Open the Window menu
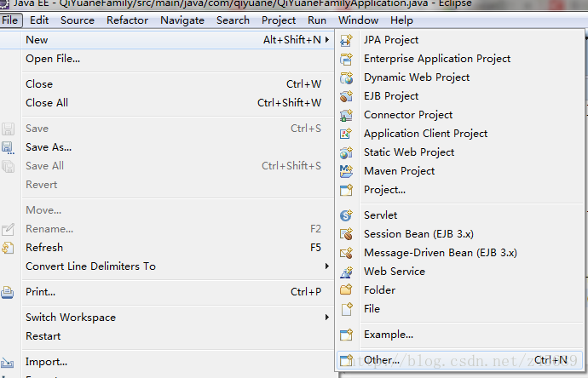588x378 pixels. tap(358, 20)
